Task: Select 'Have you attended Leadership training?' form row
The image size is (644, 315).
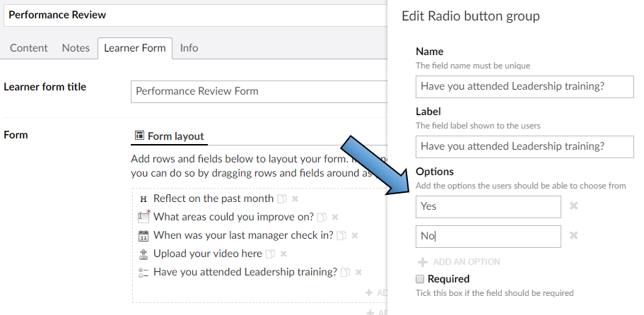Action: 245,272
